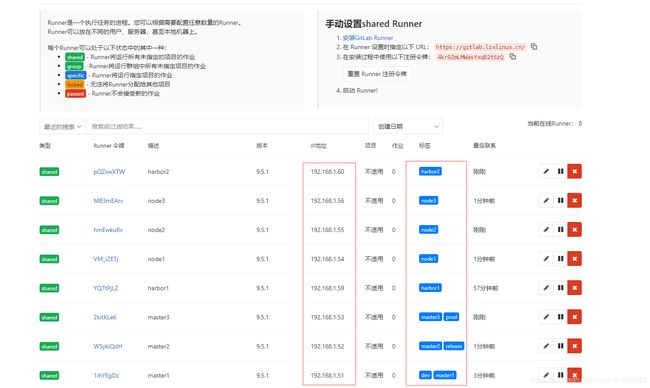
Task: Click the harbor1 tag label
Action: click(430, 288)
